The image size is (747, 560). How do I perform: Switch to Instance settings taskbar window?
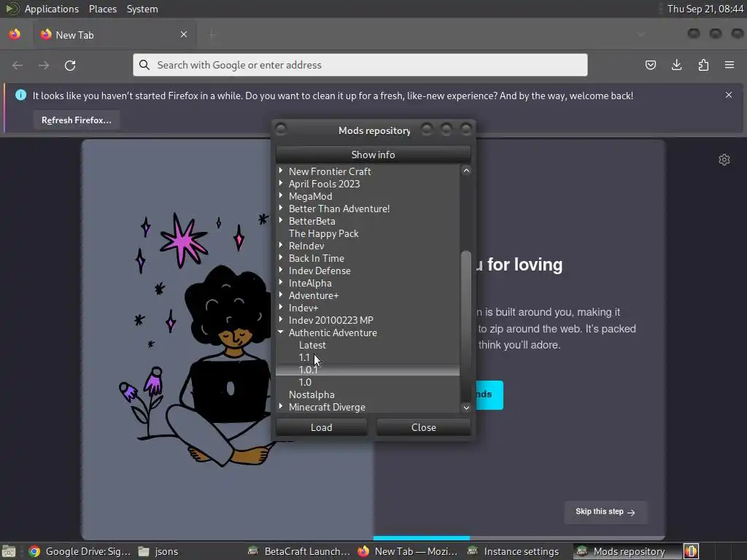click(513, 551)
